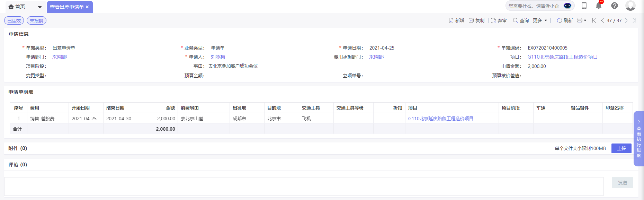Open the G110北京延庆路段工程造价项目 link in detail table
644x200 pixels.
tap(440, 119)
